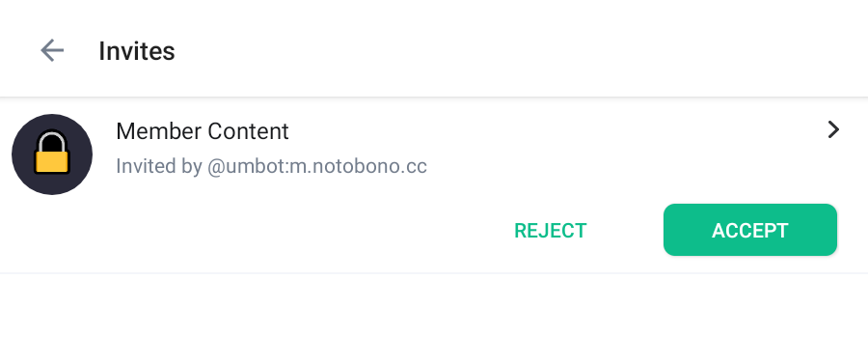Decline invitation from umbot using REJECT
Viewport: 868px width, 364px height.
pyautogui.click(x=551, y=231)
